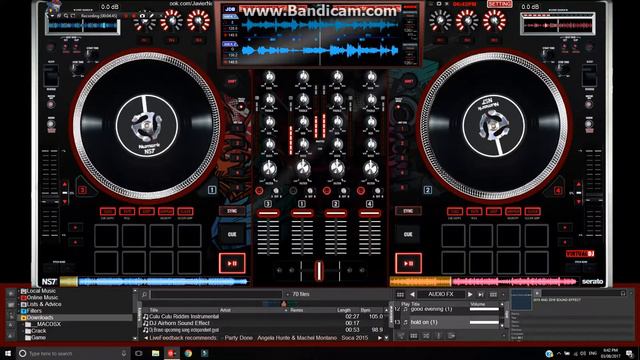Click the browser search field
The height and width of the screenshot is (360, 640).
(216, 294)
